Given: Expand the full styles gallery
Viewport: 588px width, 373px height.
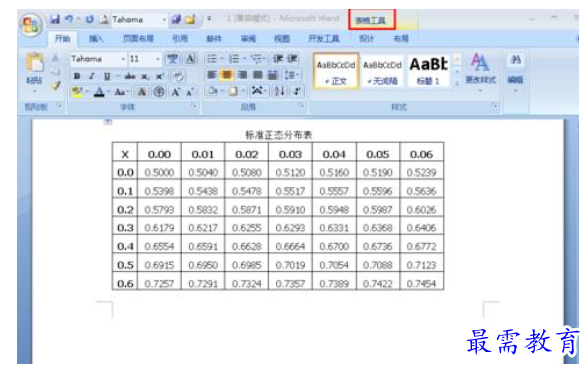Looking at the screenshot, I should click(x=457, y=84).
